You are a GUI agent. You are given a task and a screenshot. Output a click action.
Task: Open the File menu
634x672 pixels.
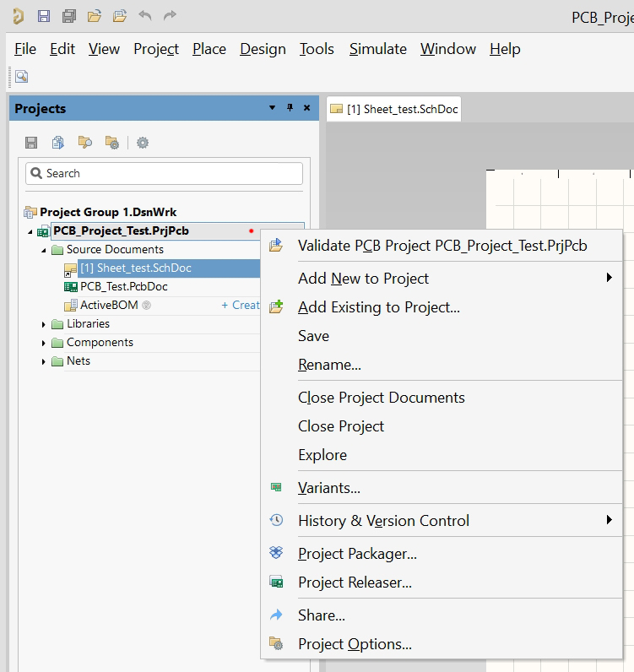point(25,49)
